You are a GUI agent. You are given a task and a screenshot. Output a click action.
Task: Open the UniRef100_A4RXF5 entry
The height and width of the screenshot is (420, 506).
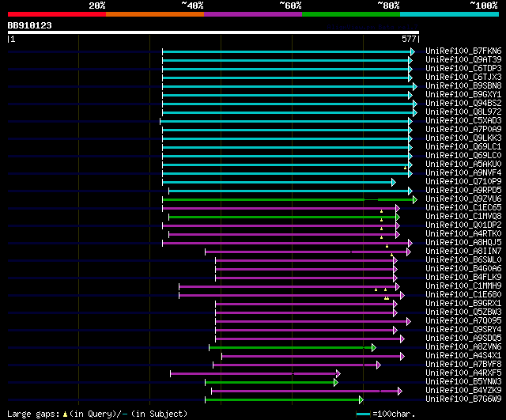463,373
